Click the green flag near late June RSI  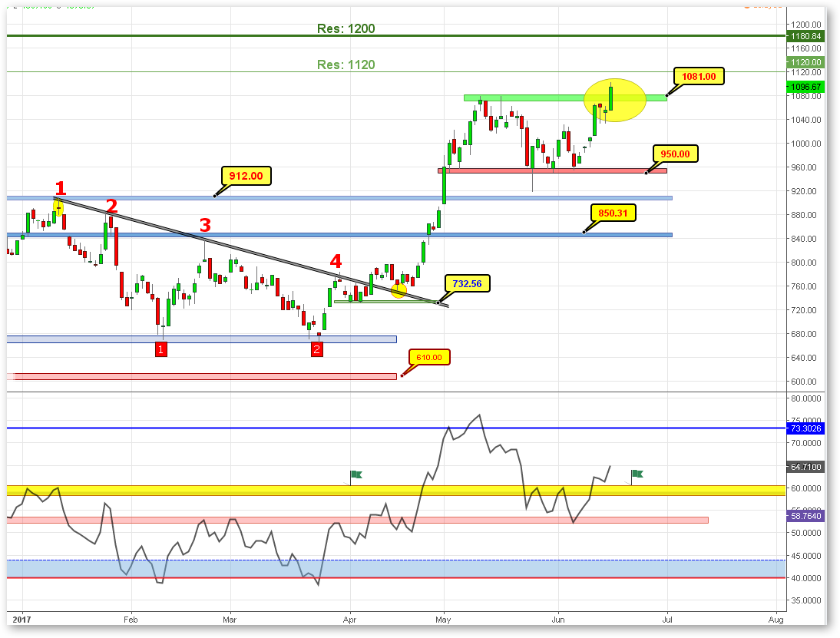tap(637, 474)
